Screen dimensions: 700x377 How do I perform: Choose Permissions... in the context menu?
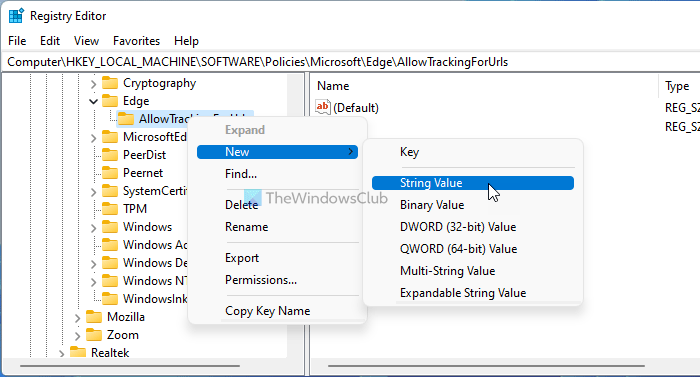(x=277, y=280)
